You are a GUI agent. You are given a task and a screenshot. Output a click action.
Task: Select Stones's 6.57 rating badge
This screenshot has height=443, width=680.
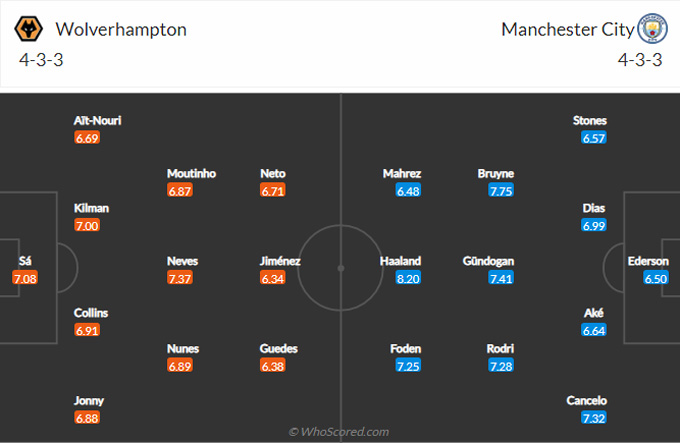click(x=594, y=138)
